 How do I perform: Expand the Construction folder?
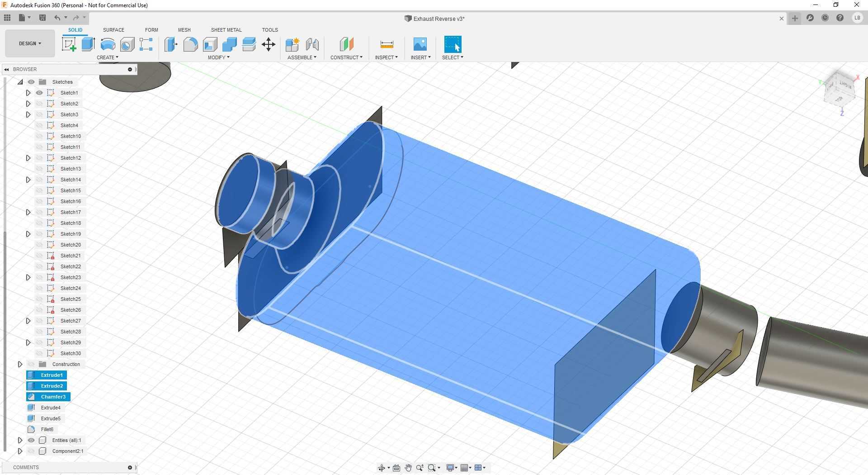pyautogui.click(x=20, y=364)
